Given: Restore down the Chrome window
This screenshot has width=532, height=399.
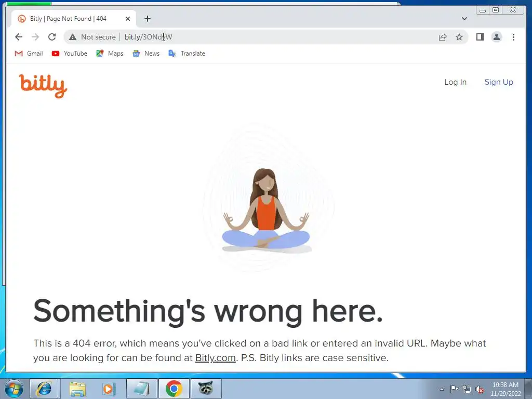Looking at the screenshot, I should coord(495,10).
